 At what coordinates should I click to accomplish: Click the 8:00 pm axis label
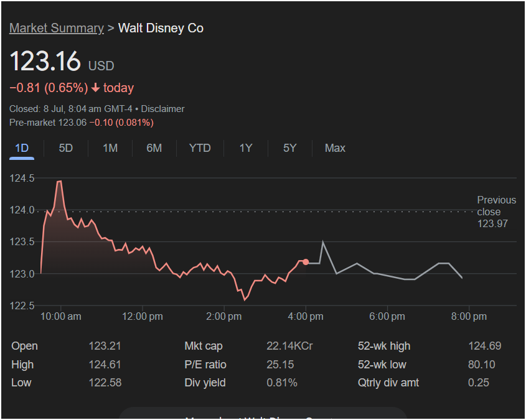[469, 317]
